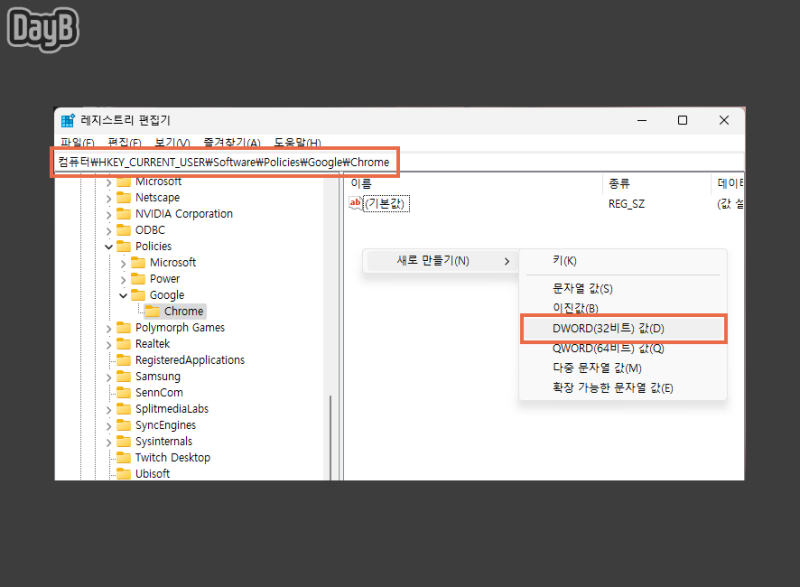Viewport: 800px width, 587px height.
Task: Click the Power folder icon
Action: 138,279
